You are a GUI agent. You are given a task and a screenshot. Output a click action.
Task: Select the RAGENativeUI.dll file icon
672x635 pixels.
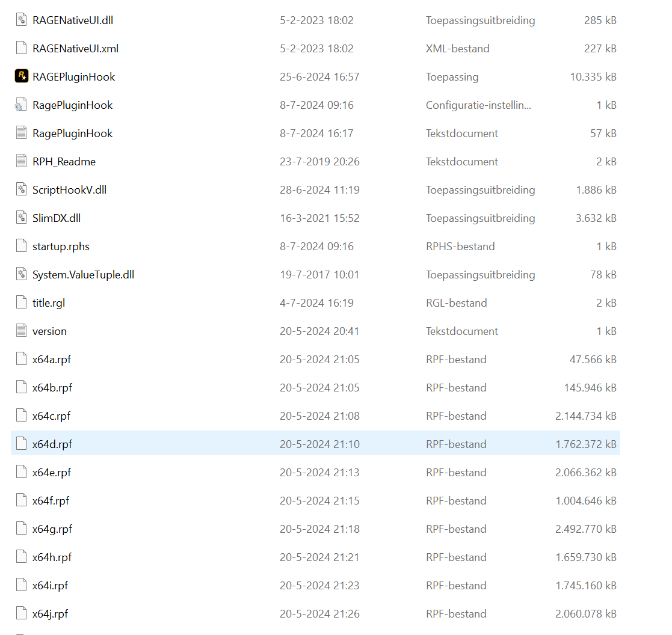point(22,20)
